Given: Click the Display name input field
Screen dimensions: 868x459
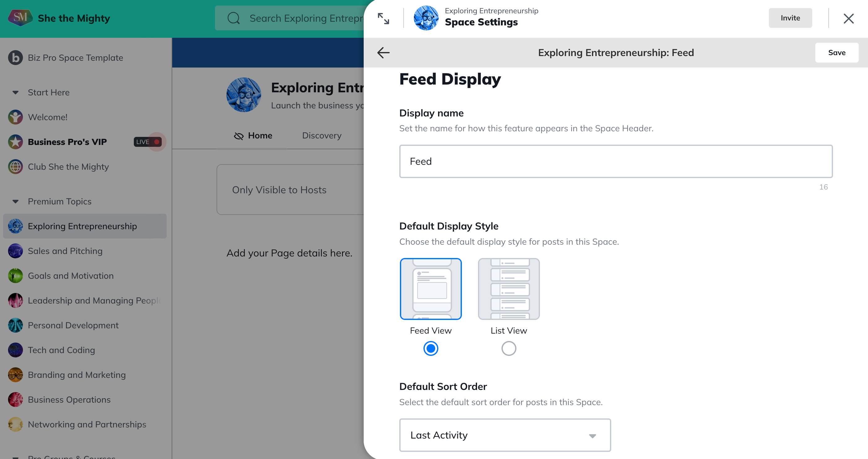Looking at the screenshot, I should [616, 161].
